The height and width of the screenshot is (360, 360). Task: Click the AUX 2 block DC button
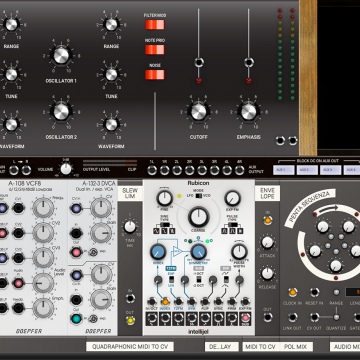coord(307,170)
